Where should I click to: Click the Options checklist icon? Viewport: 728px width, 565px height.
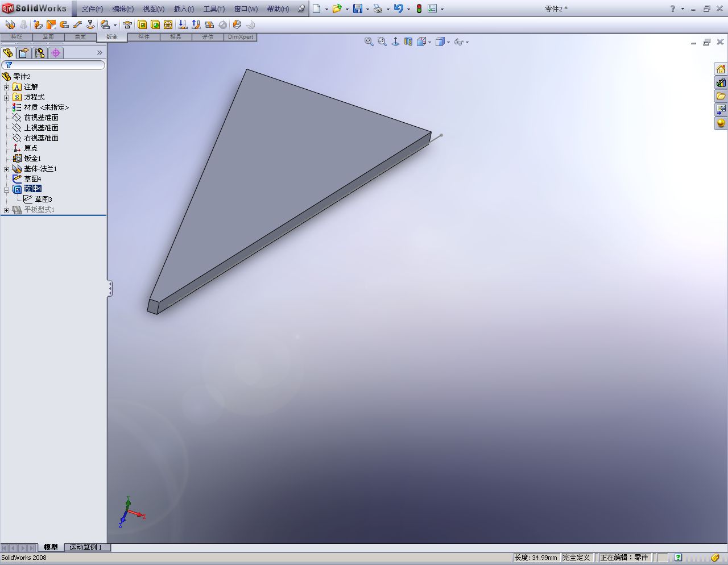click(x=432, y=9)
